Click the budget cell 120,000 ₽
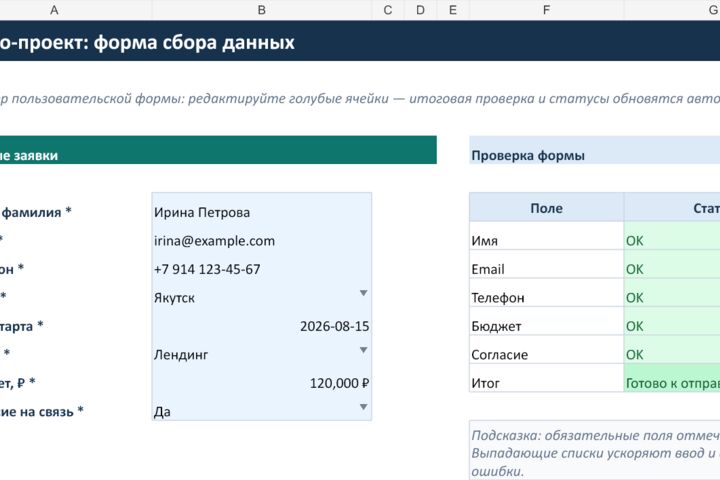Viewport: 720px width, 480px height. 262,378
